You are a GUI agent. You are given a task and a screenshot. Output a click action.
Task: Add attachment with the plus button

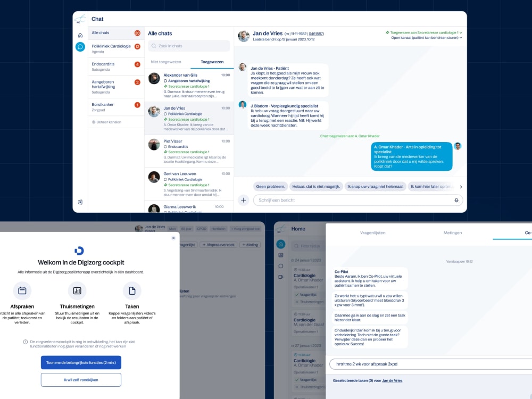243,200
